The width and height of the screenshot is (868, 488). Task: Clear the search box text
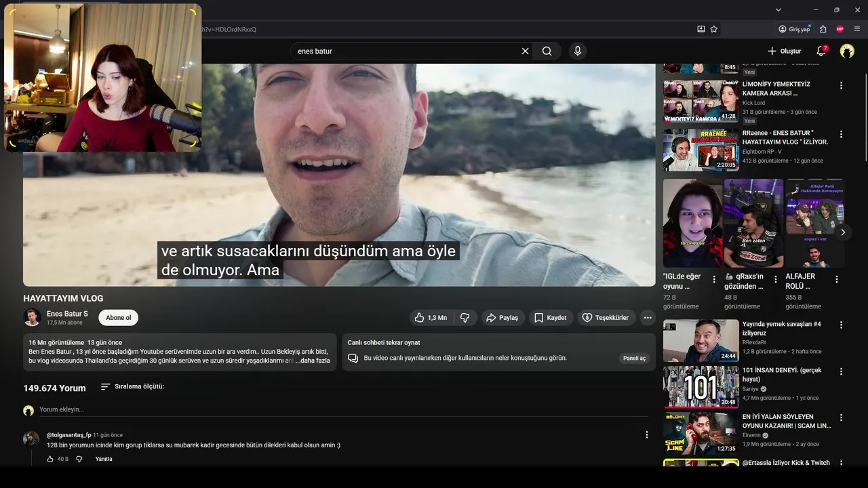point(525,51)
